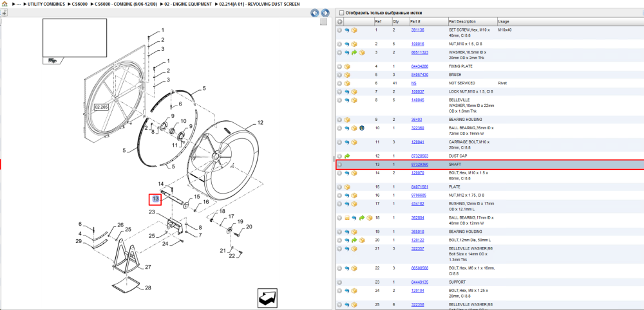Open part number link 9706685
Screen dimensions: 644x310
click(419, 196)
